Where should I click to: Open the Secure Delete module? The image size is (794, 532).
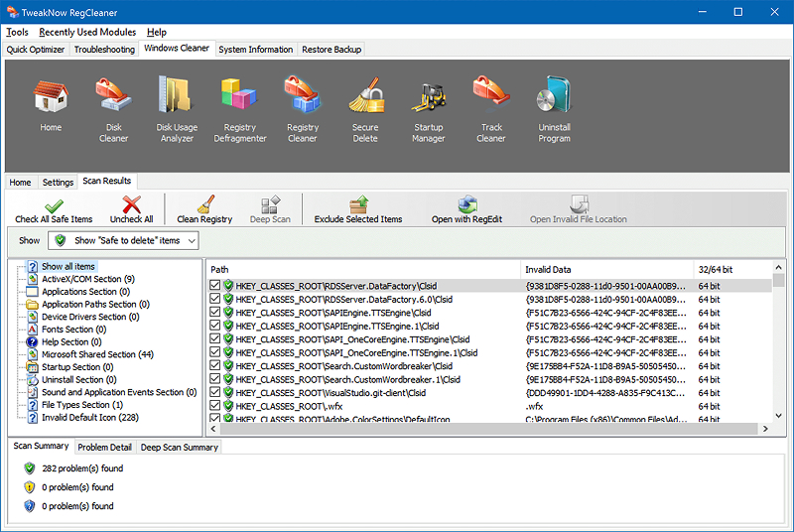pos(365,95)
